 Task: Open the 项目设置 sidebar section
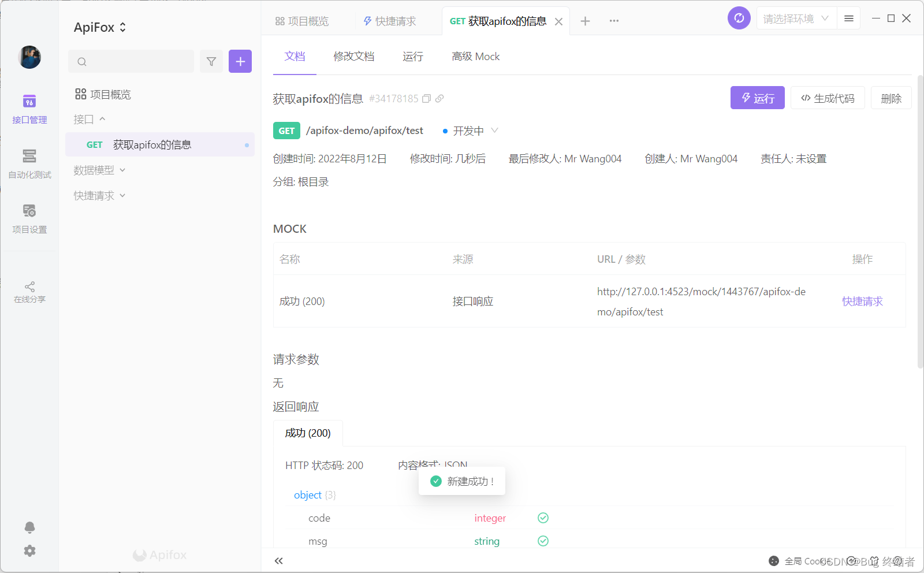tap(29, 219)
